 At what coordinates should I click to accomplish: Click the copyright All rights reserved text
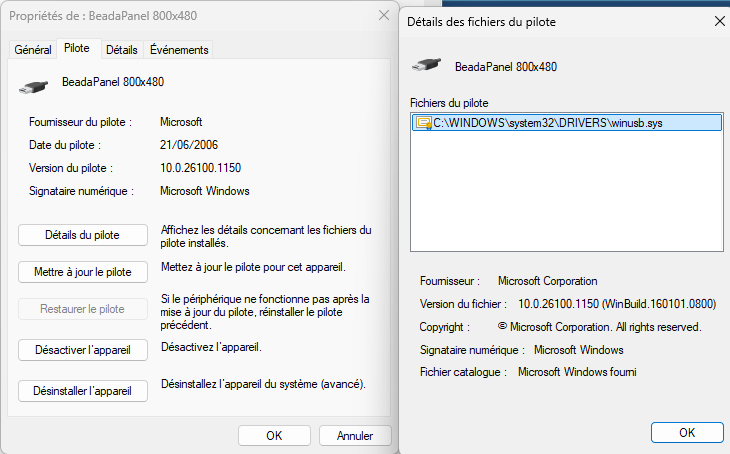pos(600,327)
